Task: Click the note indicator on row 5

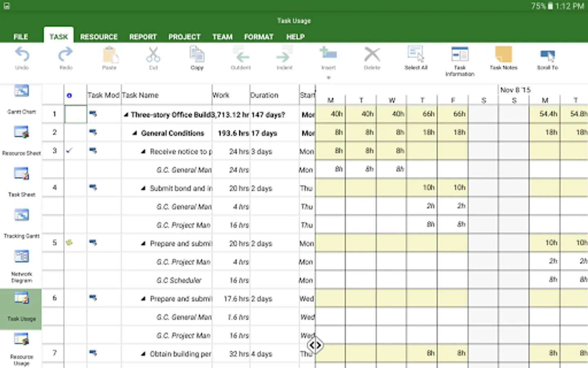Action: click(69, 242)
